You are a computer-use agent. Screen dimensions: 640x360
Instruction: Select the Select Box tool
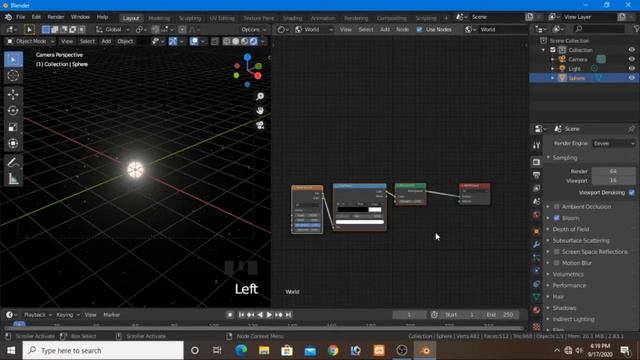coord(13,60)
